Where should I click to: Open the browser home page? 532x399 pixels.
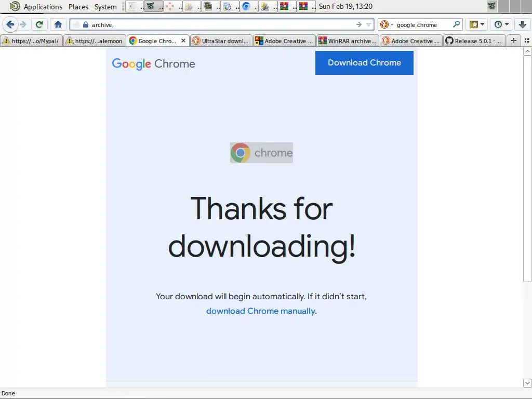(58, 24)
